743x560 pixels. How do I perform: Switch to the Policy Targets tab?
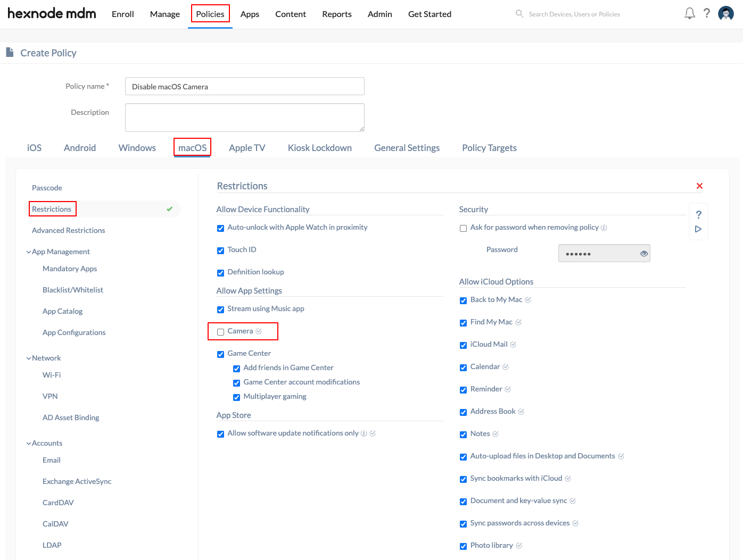pyautogui.click(x=489, y=148)
